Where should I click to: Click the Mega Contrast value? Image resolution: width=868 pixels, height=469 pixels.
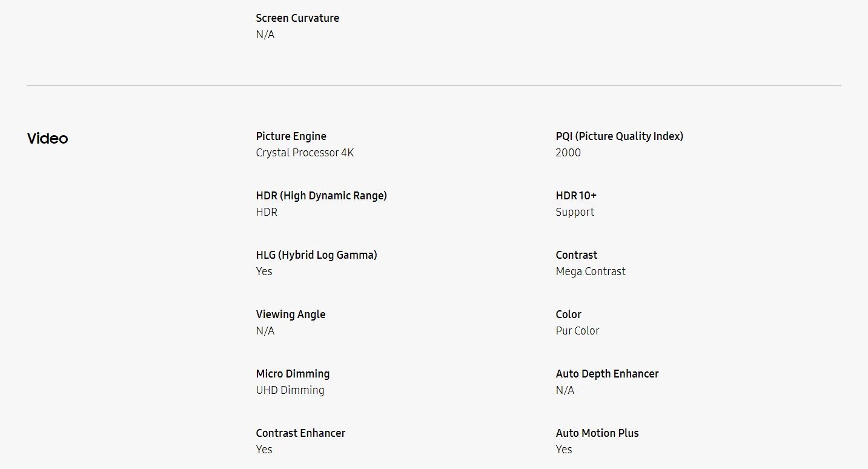591,271
